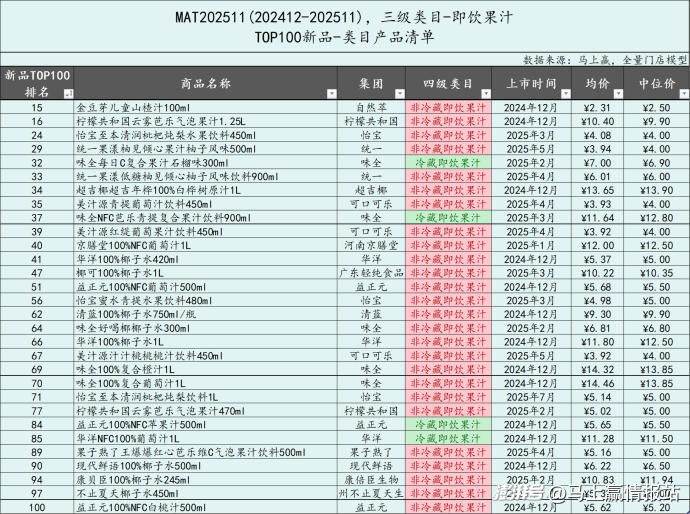Select the ¥14.46 average price cell
Screen dimensions: 690x514
tap(597, 382)
